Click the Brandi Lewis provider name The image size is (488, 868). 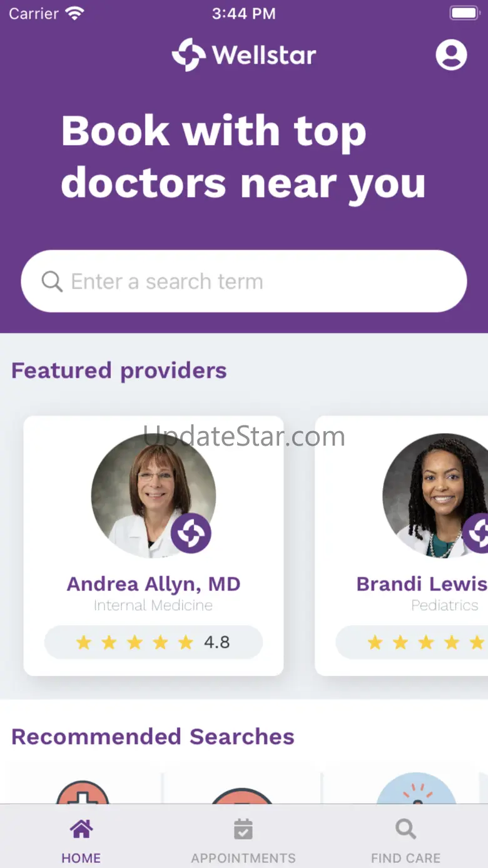coord(421,584)
